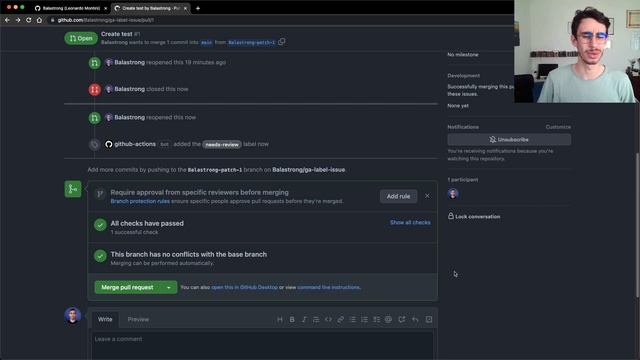Reference an issue or pull request icon
Image resolution: width=640 pixels, height=360 pixels.
click(x=402, y=320)
